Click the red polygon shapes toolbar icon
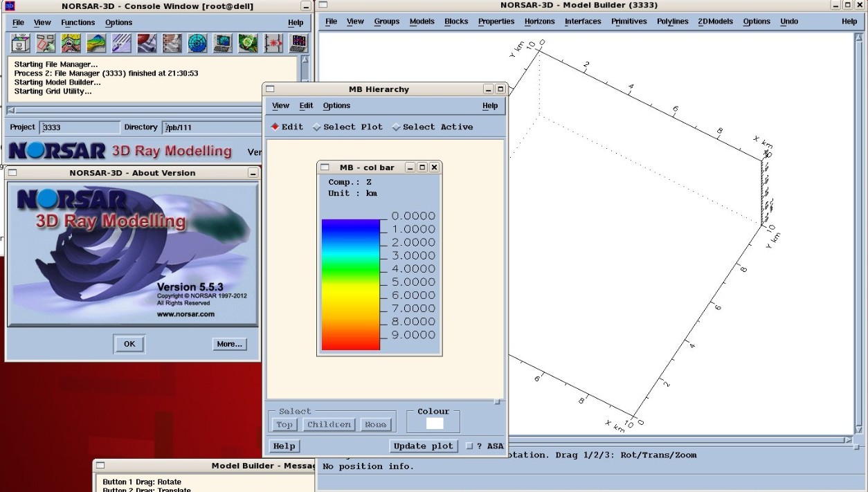The image size is (868, 492). 46,44
